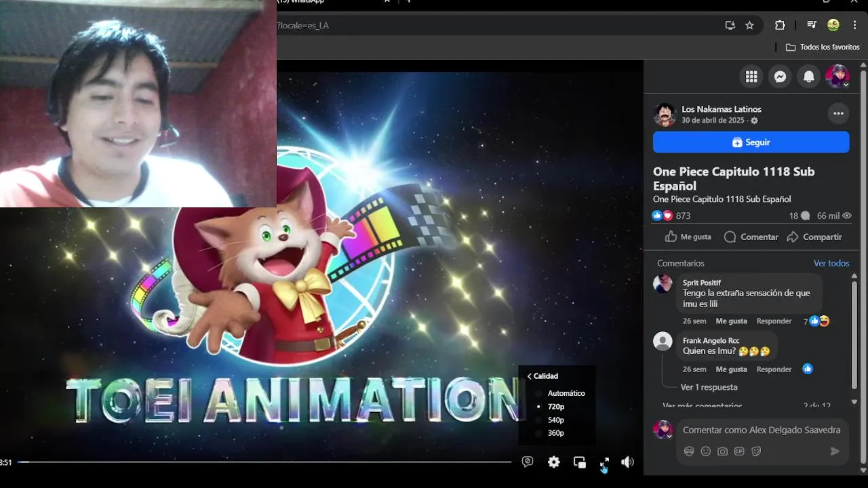The width and height of the screenshot is (868, 488).
Task: Close the WhatsApp browser tab
Action: 387,2
